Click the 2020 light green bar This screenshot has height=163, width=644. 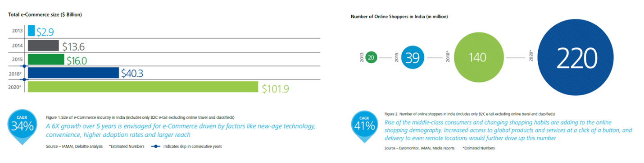[143, 87]
